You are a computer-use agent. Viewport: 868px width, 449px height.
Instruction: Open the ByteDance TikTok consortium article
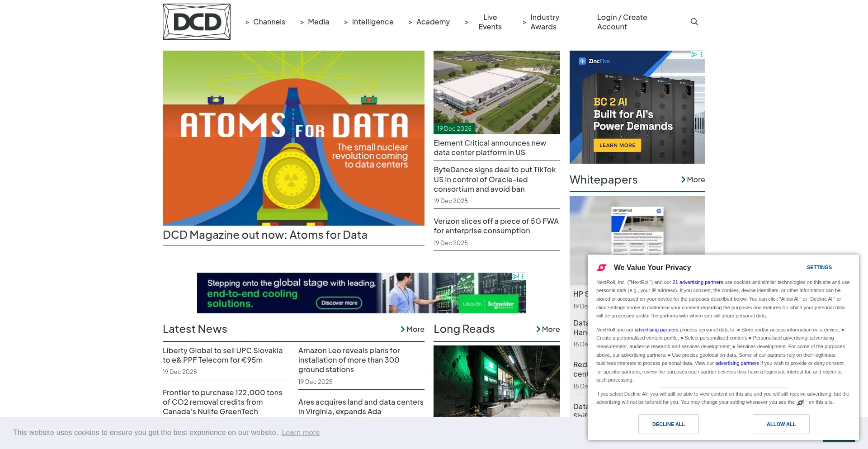(495, 179)
